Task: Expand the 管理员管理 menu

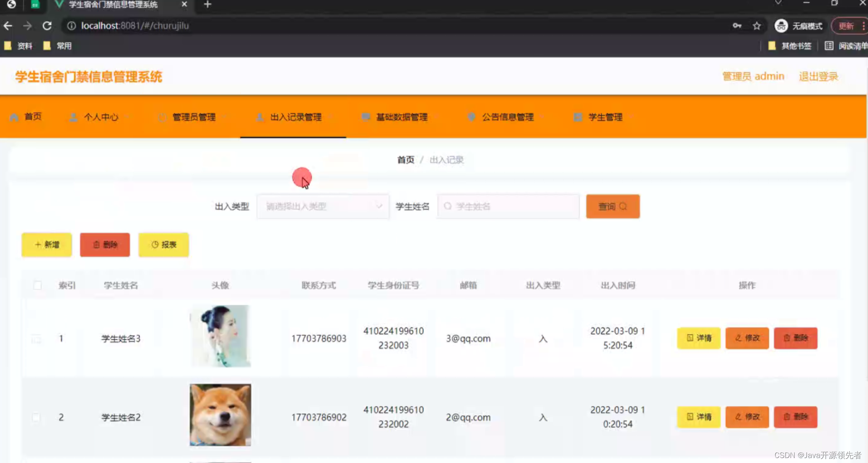Action: pos(194,117)
